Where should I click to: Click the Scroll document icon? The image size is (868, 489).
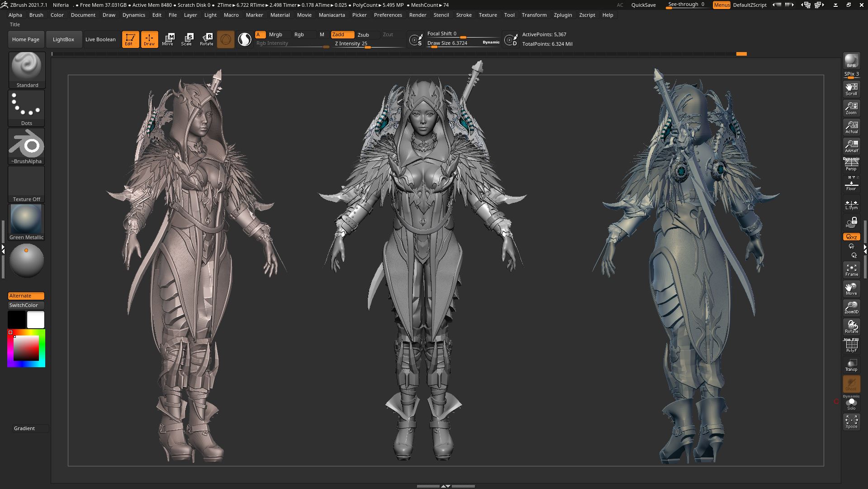click(x=851, y=89)
